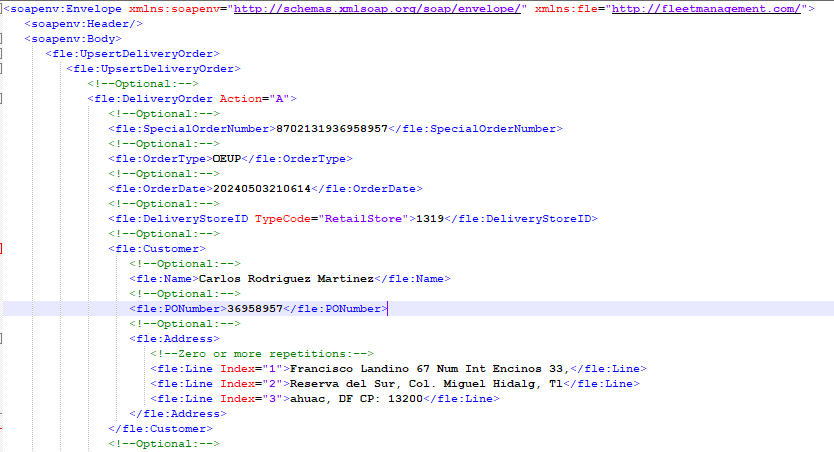
Task: Select the Index="1" attribute value
Action: click(x=272, y=369)
